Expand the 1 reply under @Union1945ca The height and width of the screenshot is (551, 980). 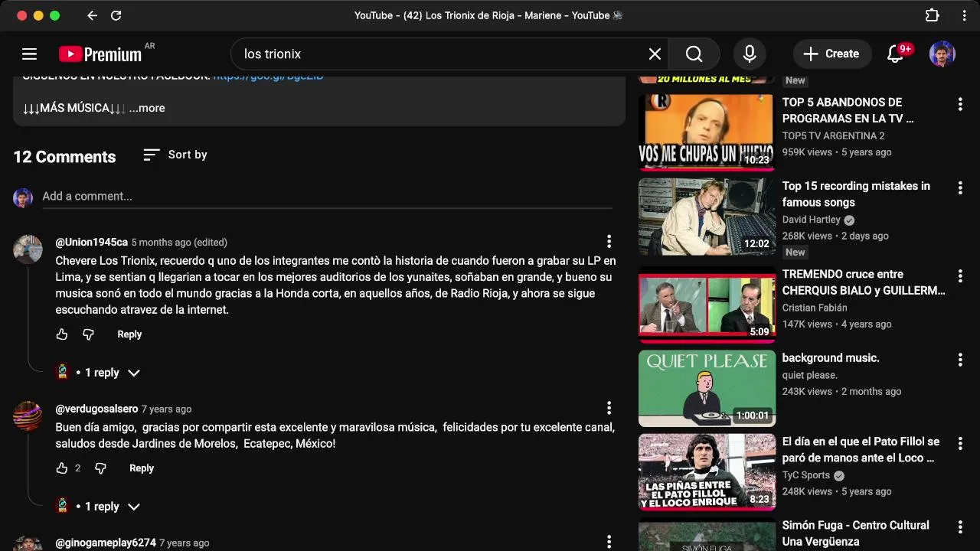[x=98, y=373]
